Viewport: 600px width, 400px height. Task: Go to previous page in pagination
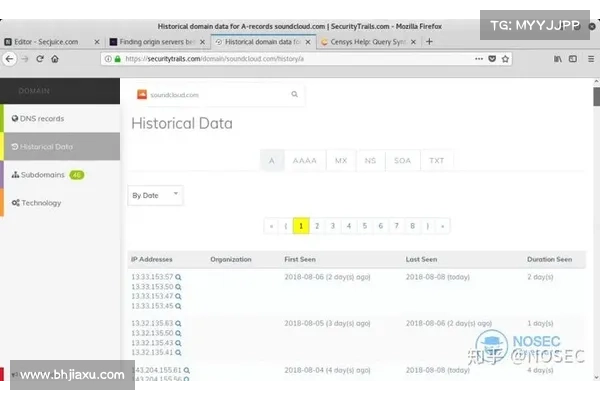(x=285, y=226)
